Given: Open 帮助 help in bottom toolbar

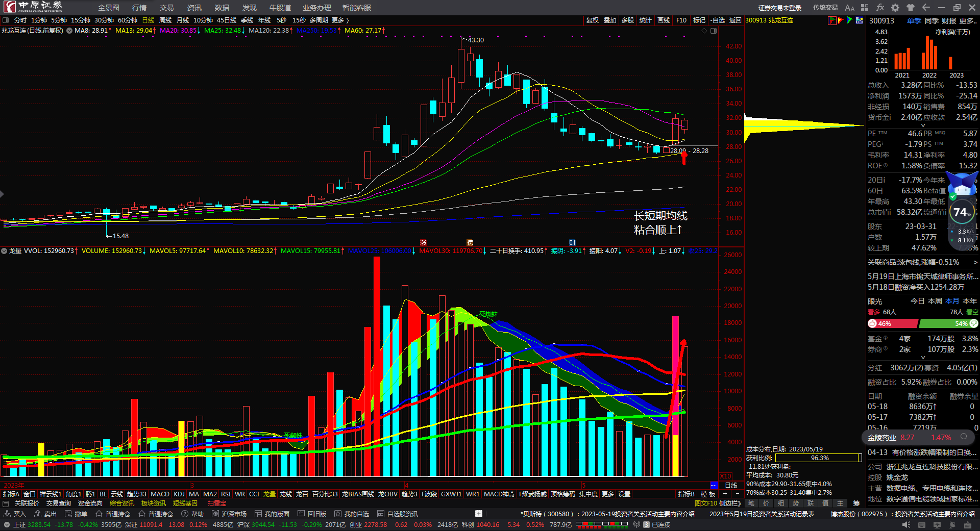Looking at the screenshot, I should 192,514.
